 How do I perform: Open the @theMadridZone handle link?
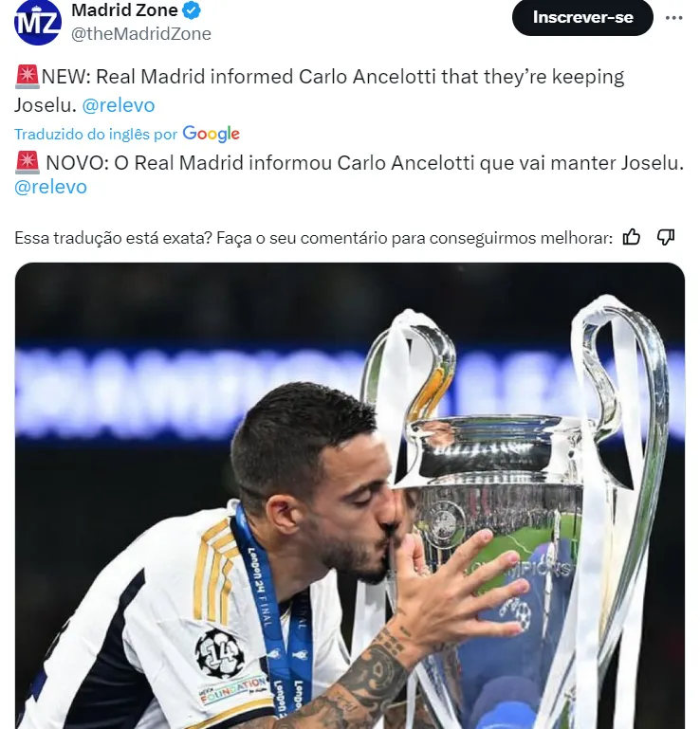pyautogui.click(x=141, y=34)
